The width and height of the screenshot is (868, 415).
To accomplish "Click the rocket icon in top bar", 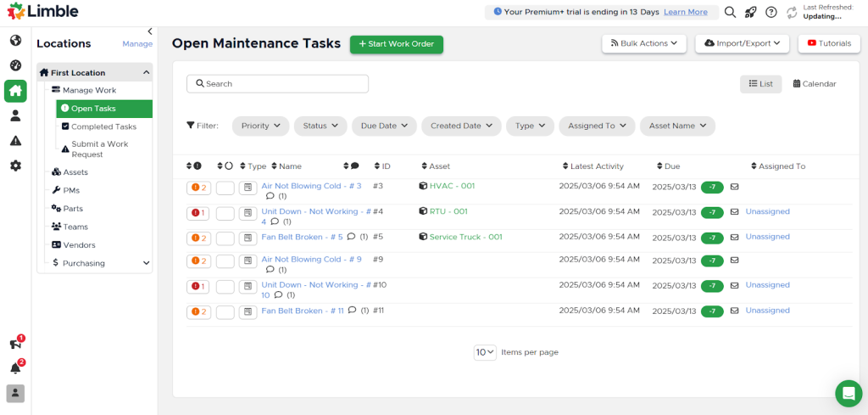I will pyautogui.click(x=750, y=12).
